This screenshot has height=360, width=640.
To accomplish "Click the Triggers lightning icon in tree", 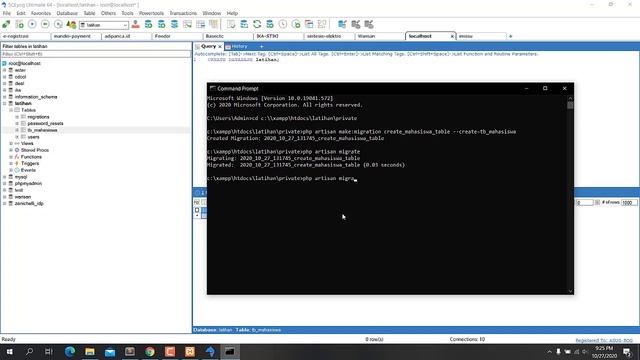I will click(x=17, y=163).
